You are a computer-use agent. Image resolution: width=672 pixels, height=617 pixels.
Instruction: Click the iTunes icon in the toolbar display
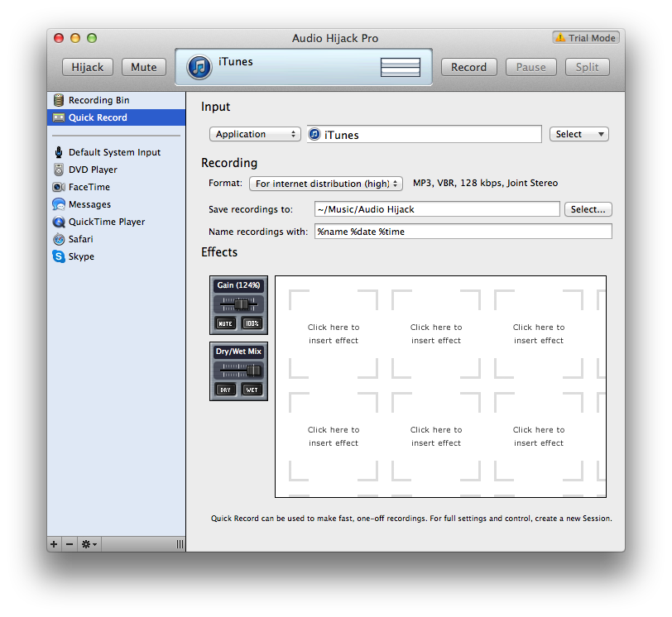(x=199, y=67)
